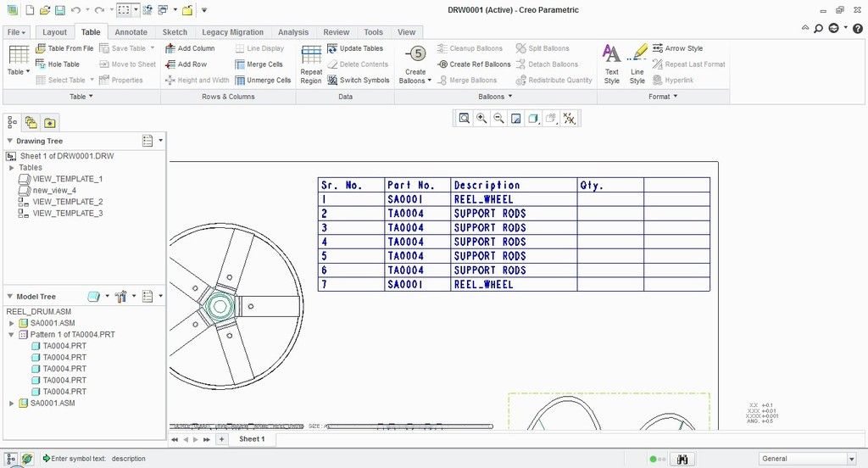Click Merge Cells tool
Image resolution: width=868 pixels, height=468 pixels.
259,64
